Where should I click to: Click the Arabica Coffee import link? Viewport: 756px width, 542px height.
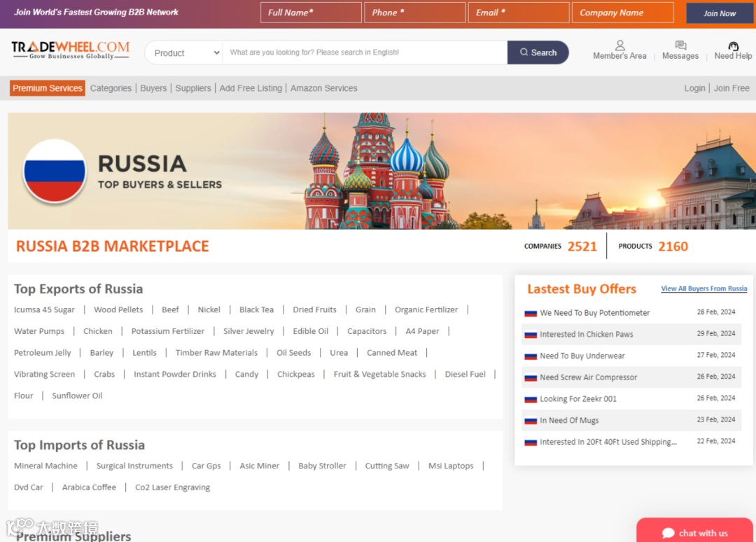[x=89, y=487]
